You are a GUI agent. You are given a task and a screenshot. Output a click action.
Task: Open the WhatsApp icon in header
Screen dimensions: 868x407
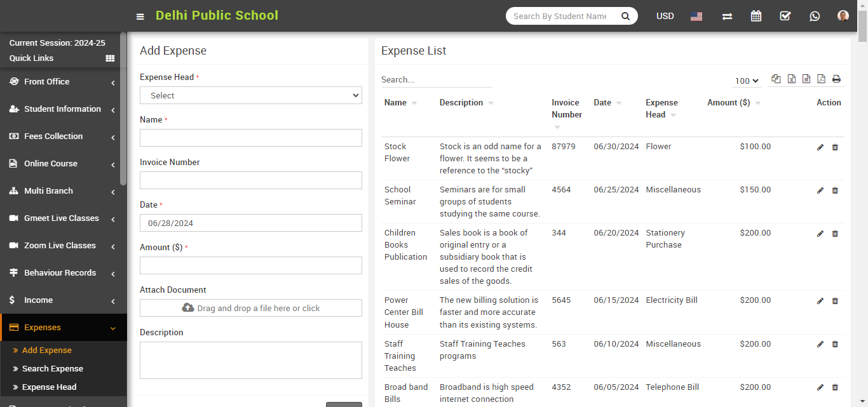tap(815, 17)
